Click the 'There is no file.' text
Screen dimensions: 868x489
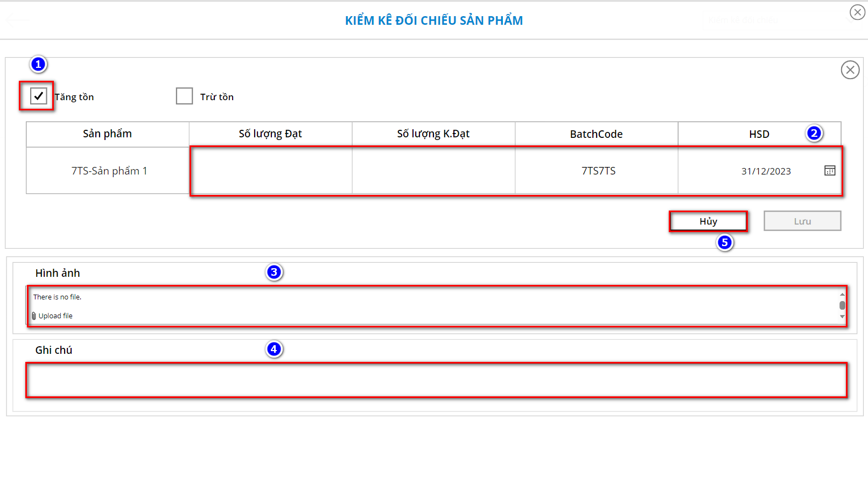pos(57,297)
